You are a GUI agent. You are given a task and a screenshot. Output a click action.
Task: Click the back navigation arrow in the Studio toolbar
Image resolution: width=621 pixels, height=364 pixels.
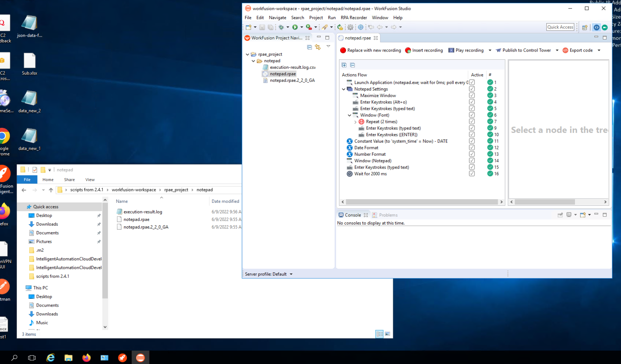[x=380, y=27]
